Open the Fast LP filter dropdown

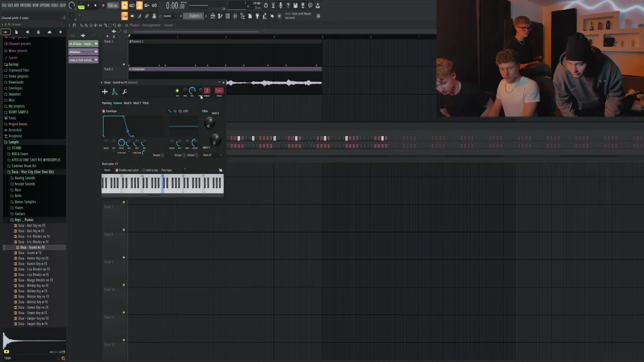click(213, 155)
